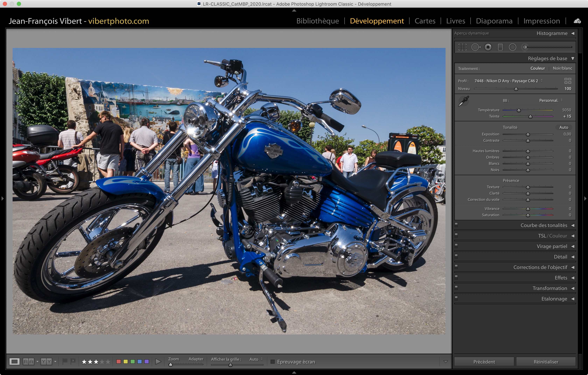Activate the Red eye correction tool

(488, 47)
